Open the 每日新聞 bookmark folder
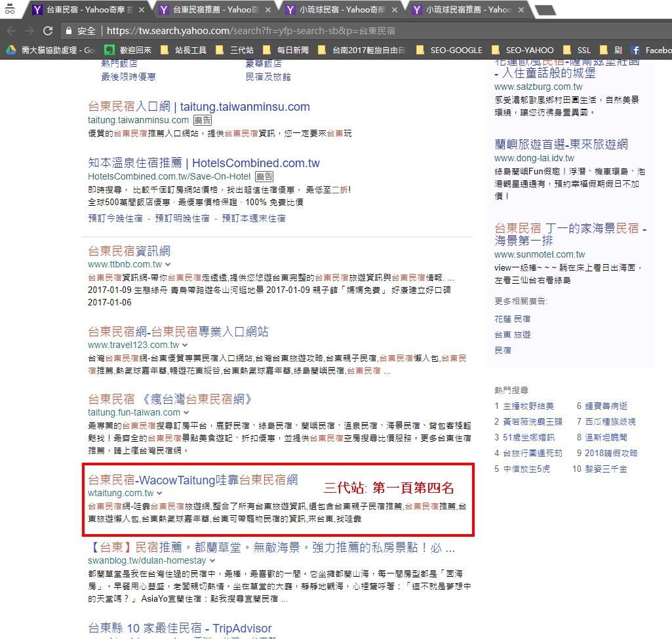672x639 pixels. click(285, 50)
